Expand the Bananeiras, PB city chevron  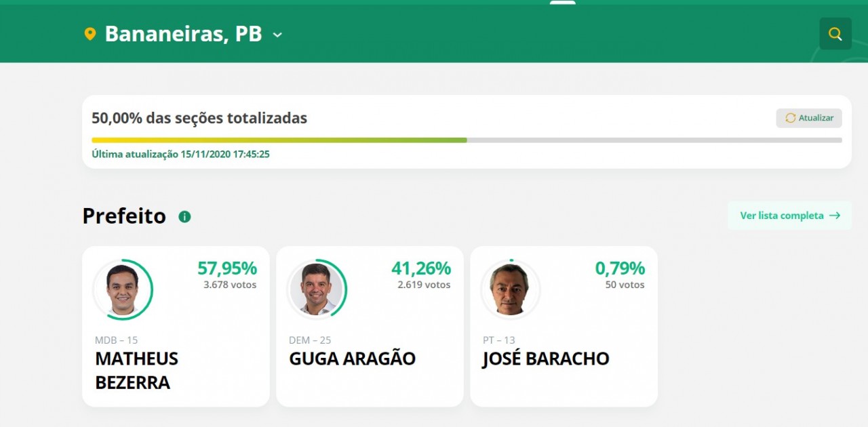tap(277, 35)
